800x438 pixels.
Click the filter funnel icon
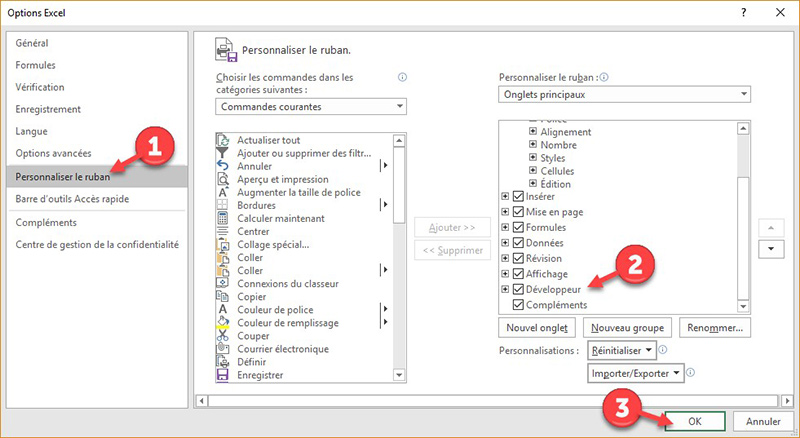point(223,153)
